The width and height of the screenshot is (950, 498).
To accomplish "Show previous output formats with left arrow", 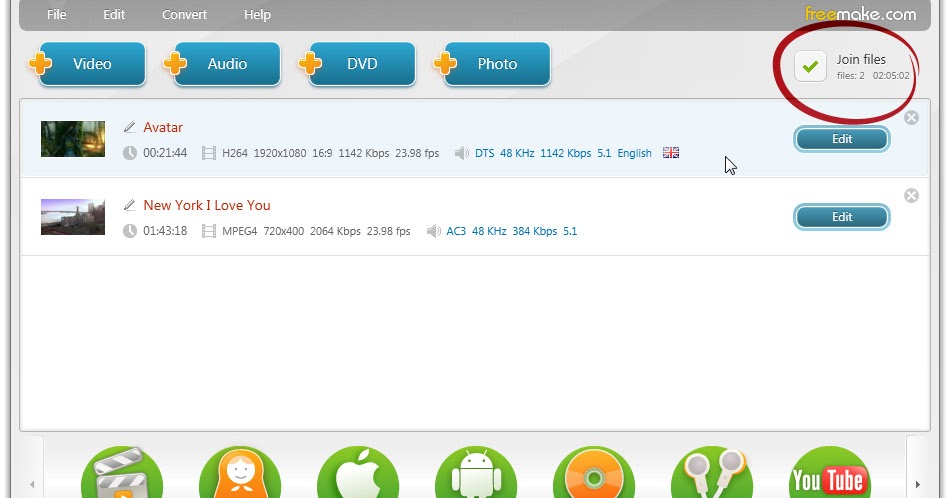I will point(32,484).
